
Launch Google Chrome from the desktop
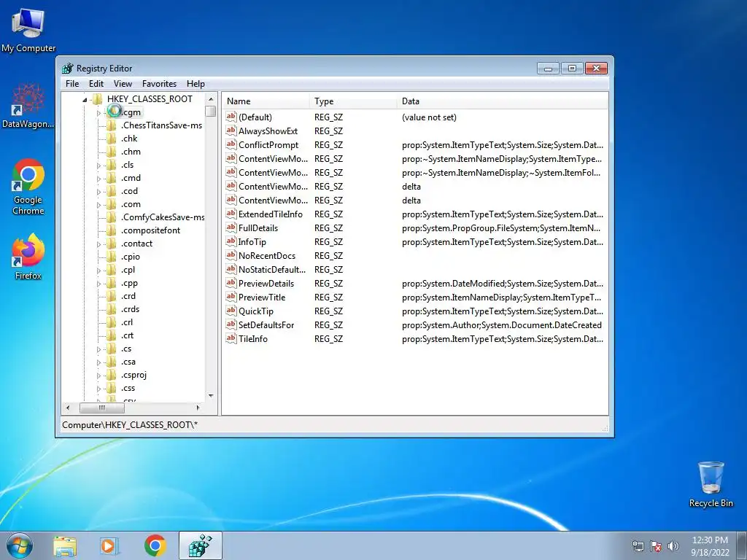(x=28, y=186)
